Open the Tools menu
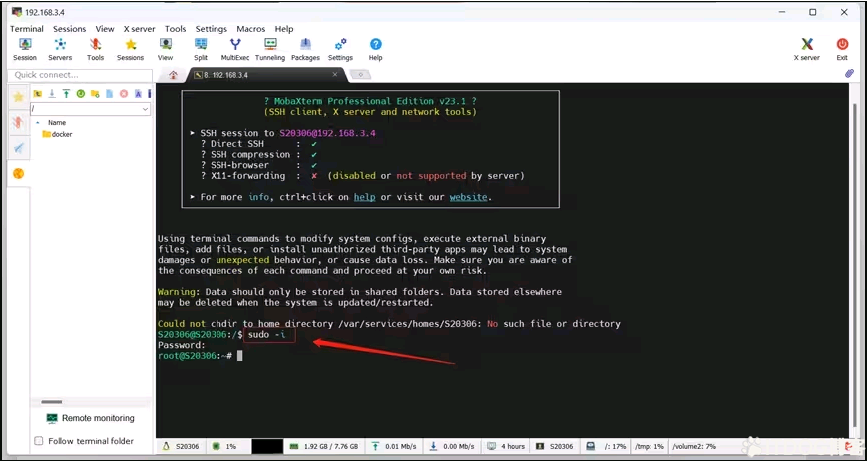The image size is (868, 461). pyautogui.click(x=175, y=29)
